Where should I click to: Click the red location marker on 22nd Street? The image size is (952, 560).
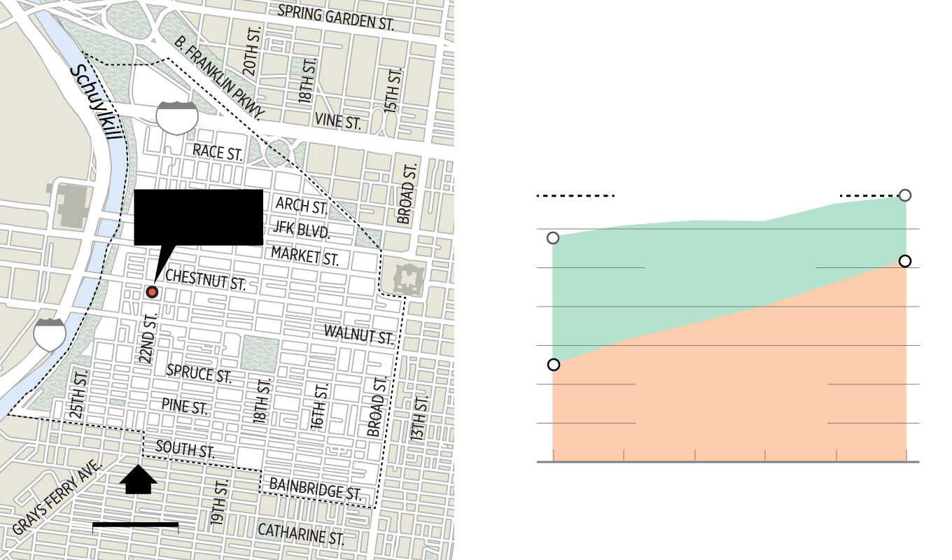pos(151,292)
